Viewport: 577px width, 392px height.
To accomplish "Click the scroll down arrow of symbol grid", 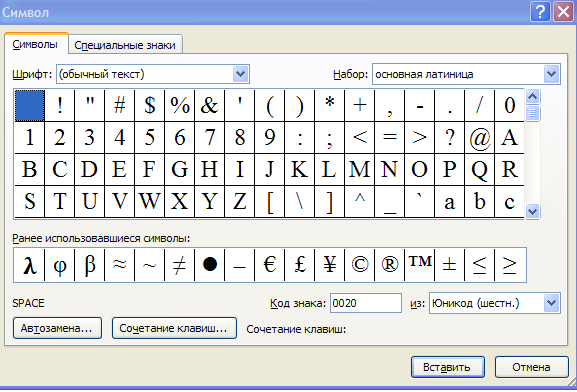I will (532, 212).
